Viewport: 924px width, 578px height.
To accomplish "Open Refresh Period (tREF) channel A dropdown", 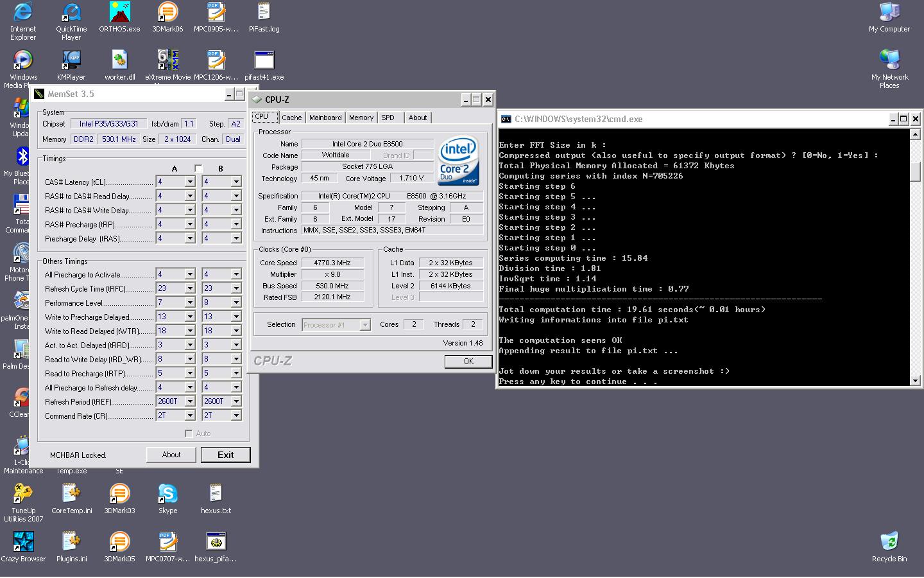I will tap(190, 401).
